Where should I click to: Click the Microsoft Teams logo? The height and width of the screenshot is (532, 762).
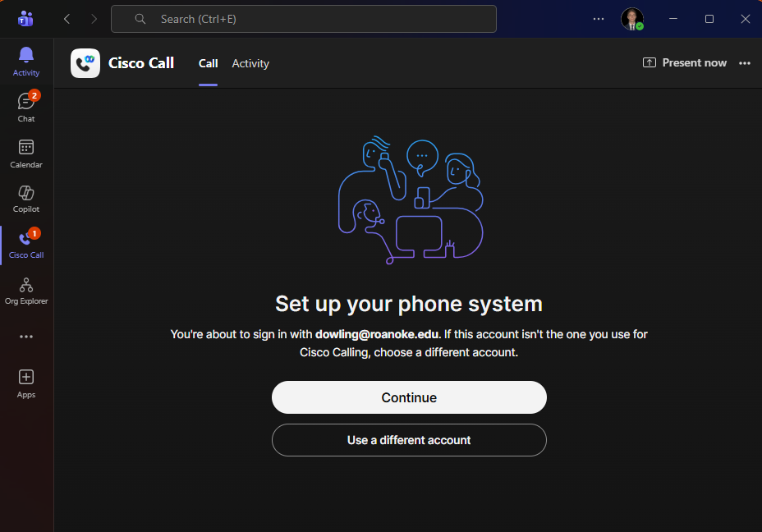25,19
